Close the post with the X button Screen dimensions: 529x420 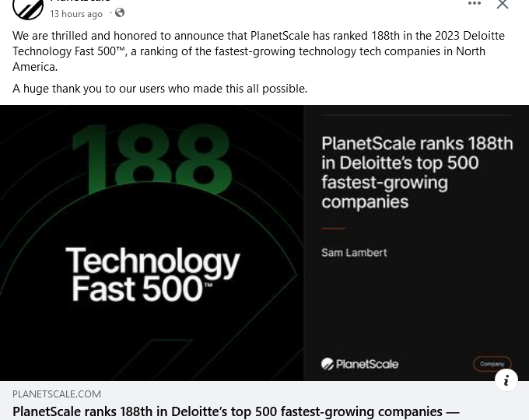tap(503, 5)
